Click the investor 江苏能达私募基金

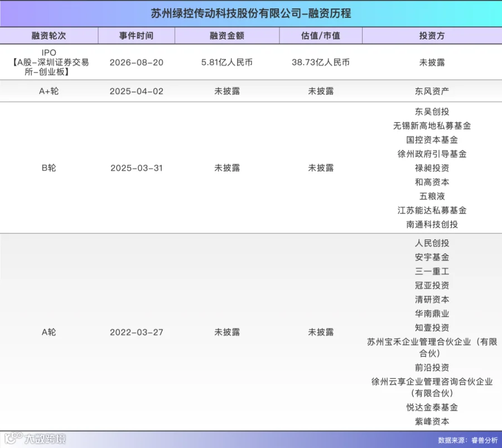click(432, 210)
